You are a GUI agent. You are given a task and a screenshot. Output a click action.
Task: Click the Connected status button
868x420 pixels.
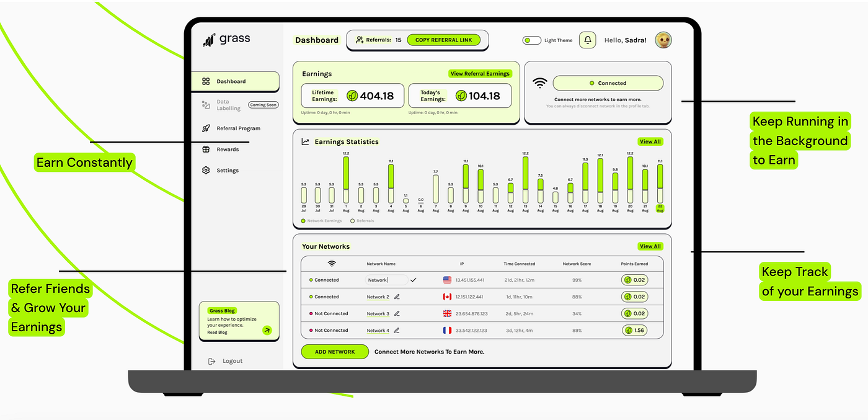pos(608,83)
